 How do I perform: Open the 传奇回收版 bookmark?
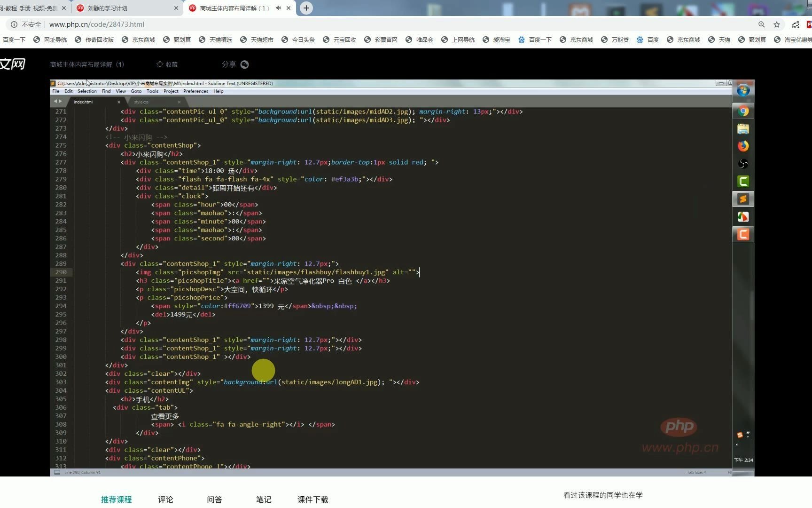click(94, 40)
